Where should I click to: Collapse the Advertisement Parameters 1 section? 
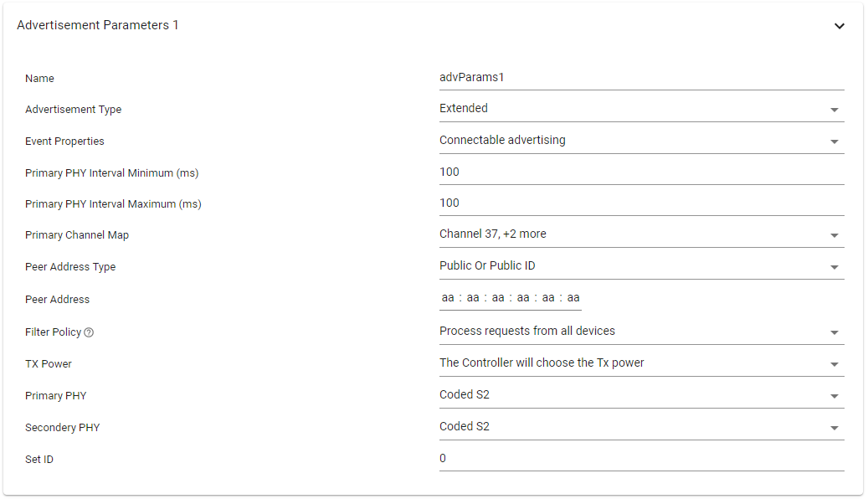(840, 26)
